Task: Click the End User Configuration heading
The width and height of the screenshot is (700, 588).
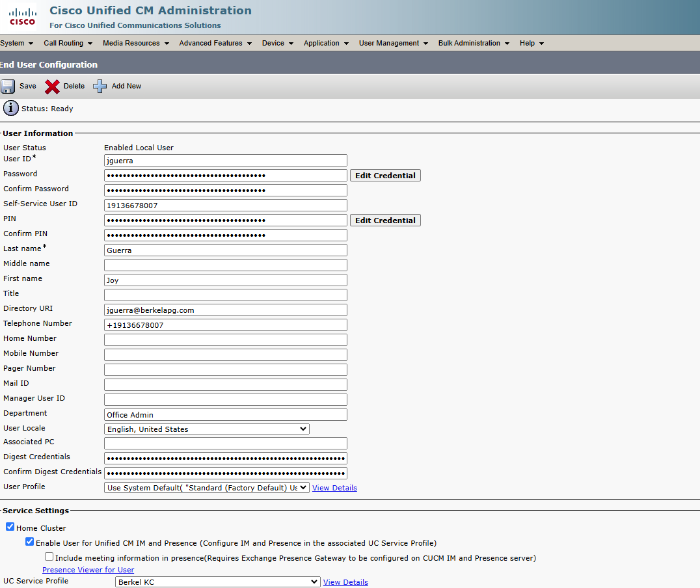Action: point(49,65)
